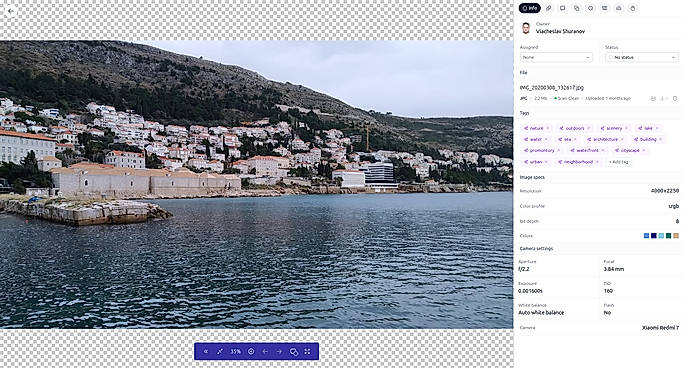Click the cityscape tag
This screenshot has width=684, height=368.
630,150
